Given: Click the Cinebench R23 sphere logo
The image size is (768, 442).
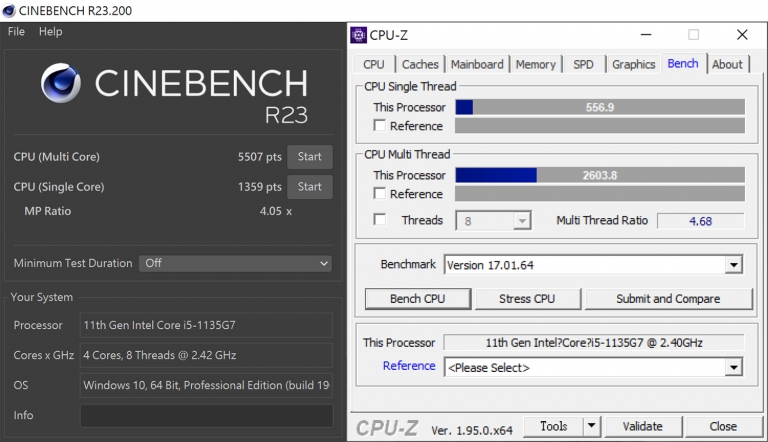Looking at the screenshot, I should [61, 83].
